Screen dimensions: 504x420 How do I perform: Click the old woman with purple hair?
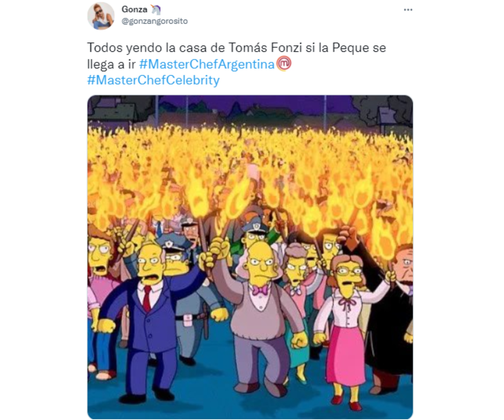tap(297, 265)
